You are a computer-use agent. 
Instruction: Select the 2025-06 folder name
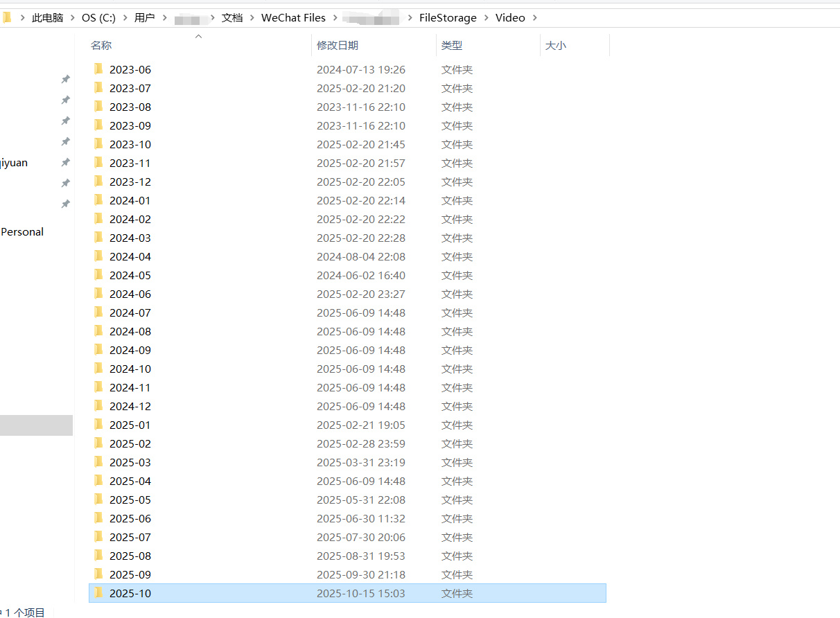point(130,518)
